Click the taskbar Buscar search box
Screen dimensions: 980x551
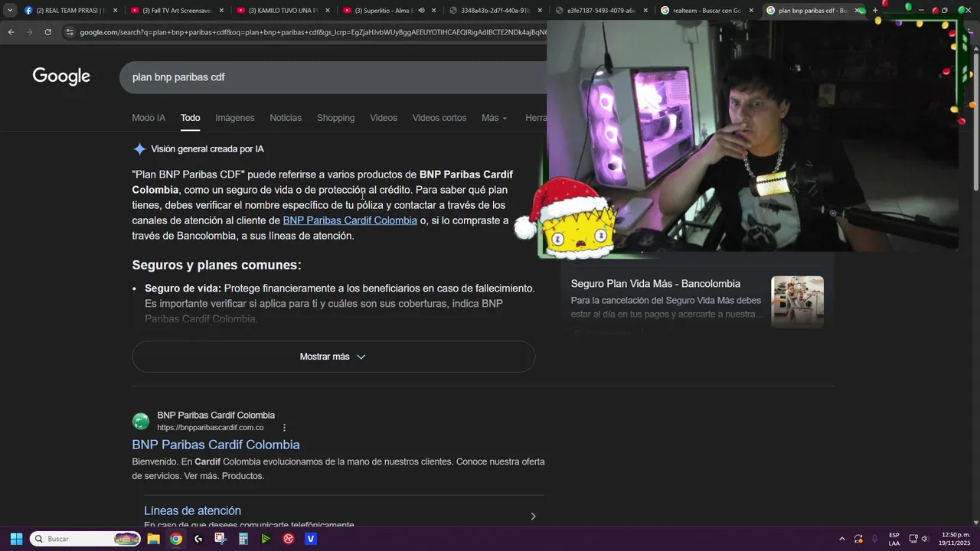point(86,539)
